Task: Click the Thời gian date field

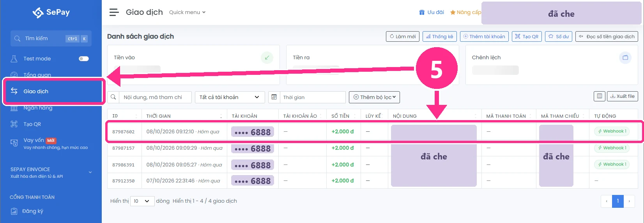Action: pos(313,97)
